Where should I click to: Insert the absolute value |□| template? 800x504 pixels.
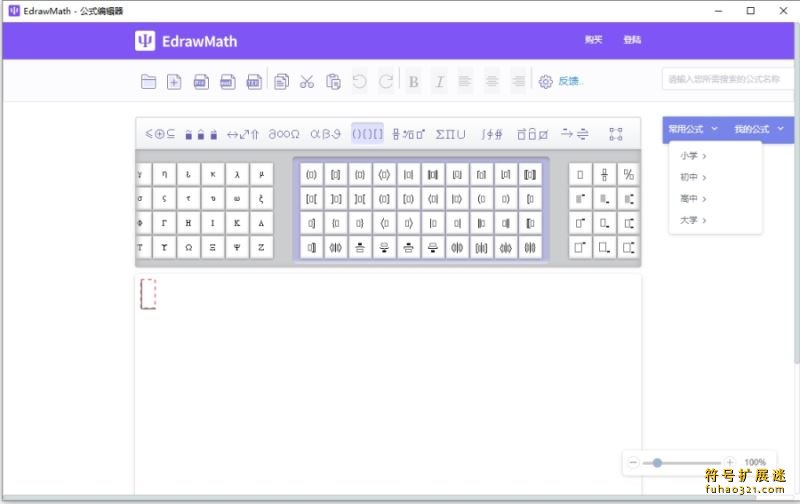click(x=409, y=175)
